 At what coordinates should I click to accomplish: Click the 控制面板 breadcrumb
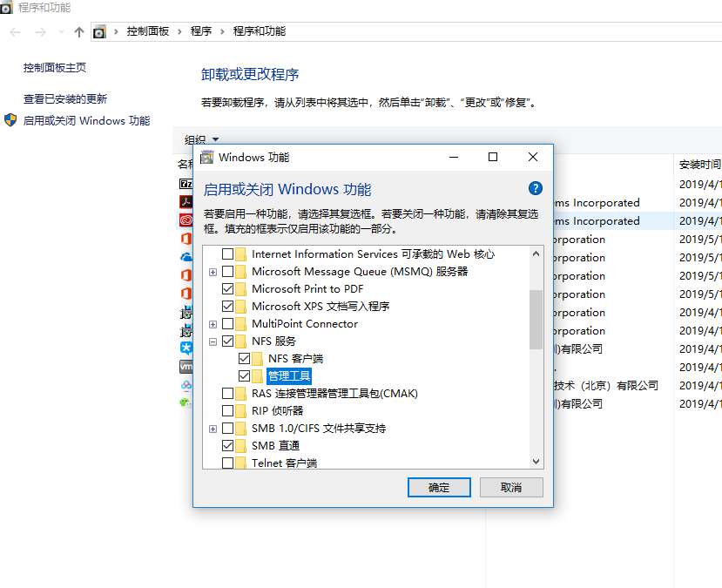coord(148,31)
